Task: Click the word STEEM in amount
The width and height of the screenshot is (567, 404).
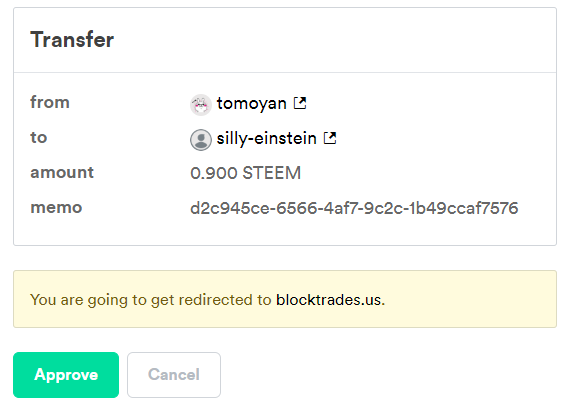Action: click(272, 173)
